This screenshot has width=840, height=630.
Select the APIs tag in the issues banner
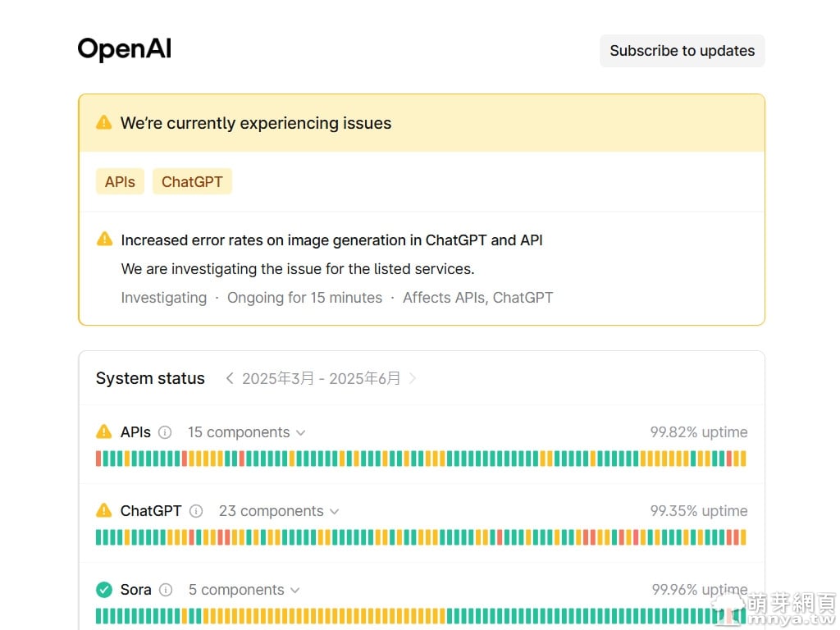(120, 182)
